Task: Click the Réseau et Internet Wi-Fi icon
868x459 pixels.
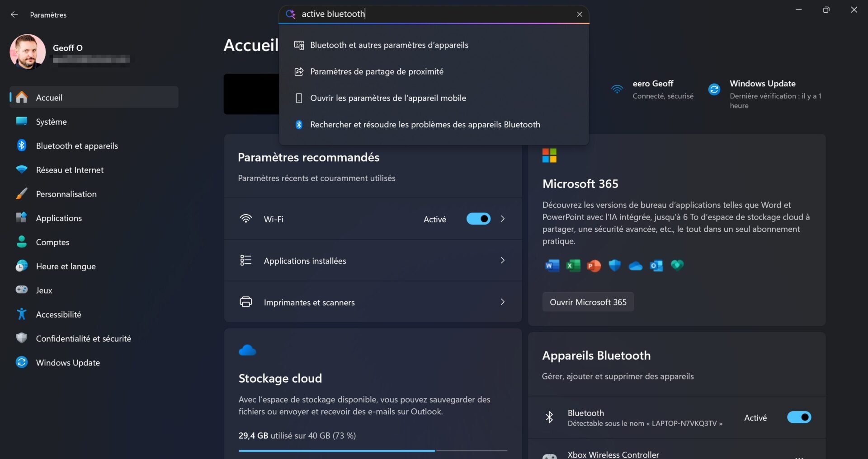Action: pos(22,169)
